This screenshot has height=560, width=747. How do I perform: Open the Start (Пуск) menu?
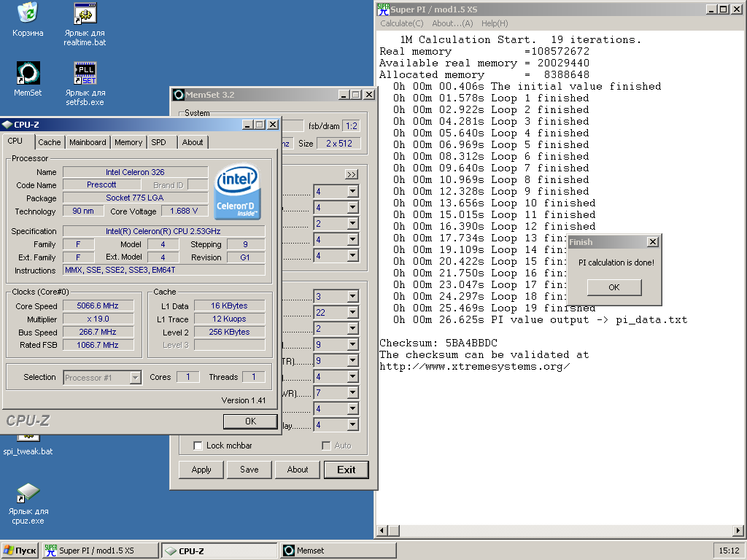pyautogui.click(x=20, y=551)
